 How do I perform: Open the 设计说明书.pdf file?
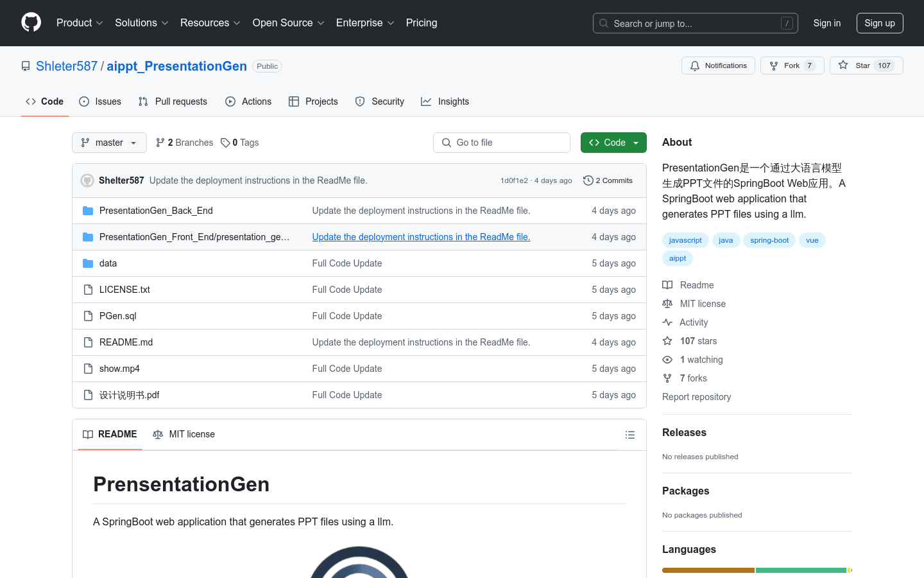129,395
